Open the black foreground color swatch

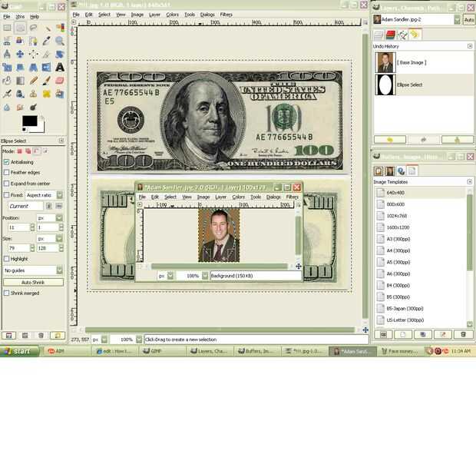[x=30, y=121]
